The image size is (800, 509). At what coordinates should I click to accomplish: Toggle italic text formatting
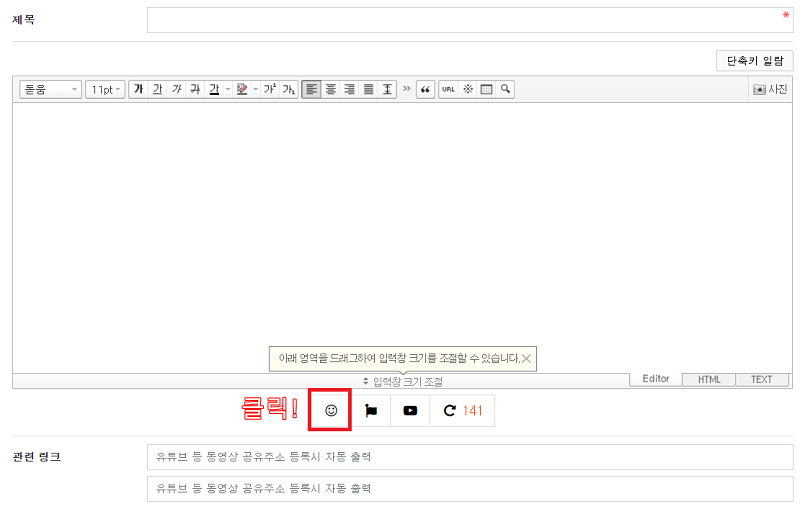[177, 89]
